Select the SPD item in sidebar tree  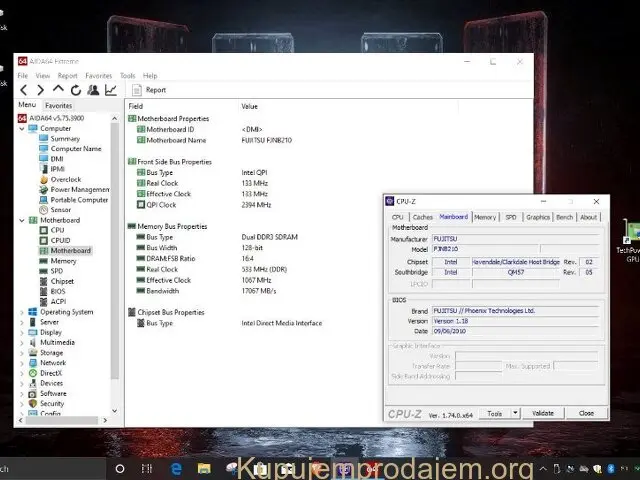pos(56,271)
